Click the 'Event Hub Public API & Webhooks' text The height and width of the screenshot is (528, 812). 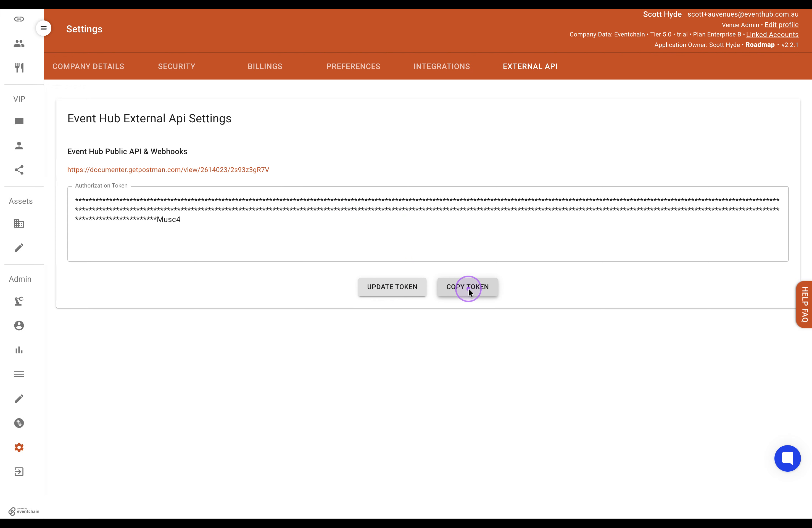click(127, 151)
